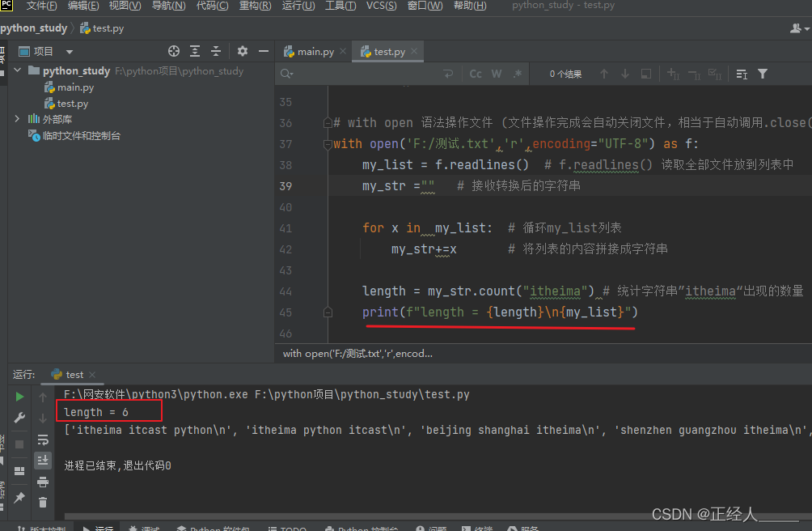Toggle scroll to end in console
The image size is (812, 531).
tap(43, 459)
